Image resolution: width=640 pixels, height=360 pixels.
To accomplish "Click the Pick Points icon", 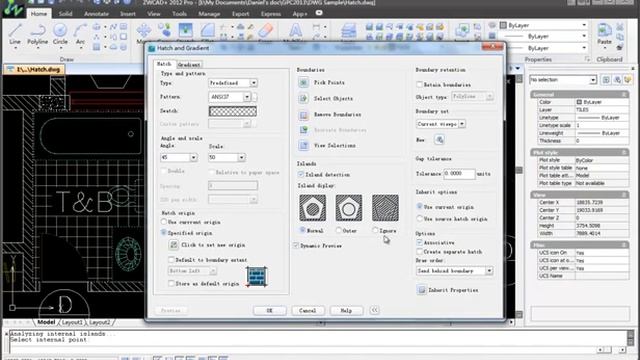I will (x=303, y=83).
